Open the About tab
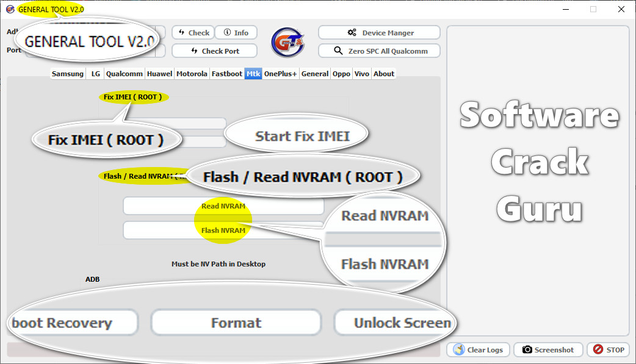This screenshot has height=364, width=636. tap(384, 74)
